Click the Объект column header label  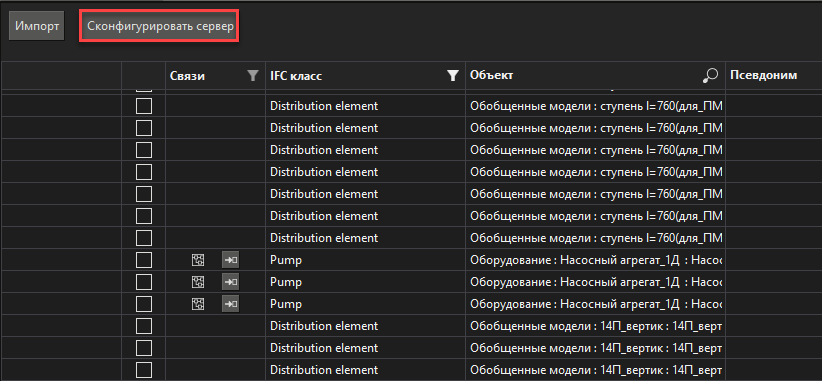click(x=491, y=76)
